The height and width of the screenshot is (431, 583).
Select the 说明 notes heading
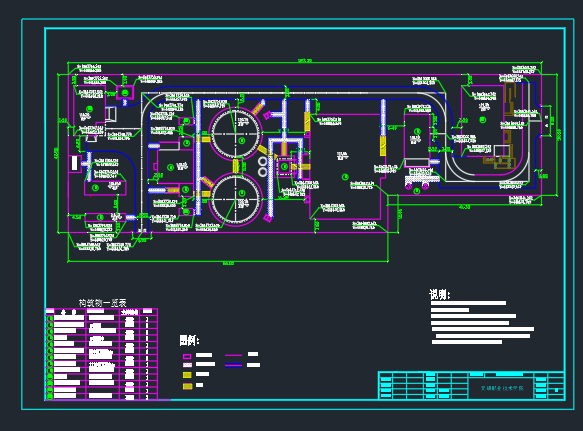[440, 295]
